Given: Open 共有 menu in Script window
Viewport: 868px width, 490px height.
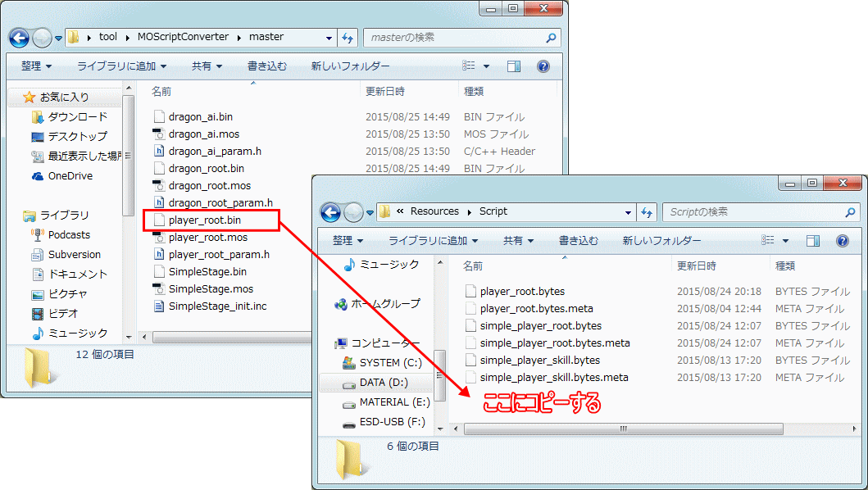Looking at the screenshot, I should [518, 241].
